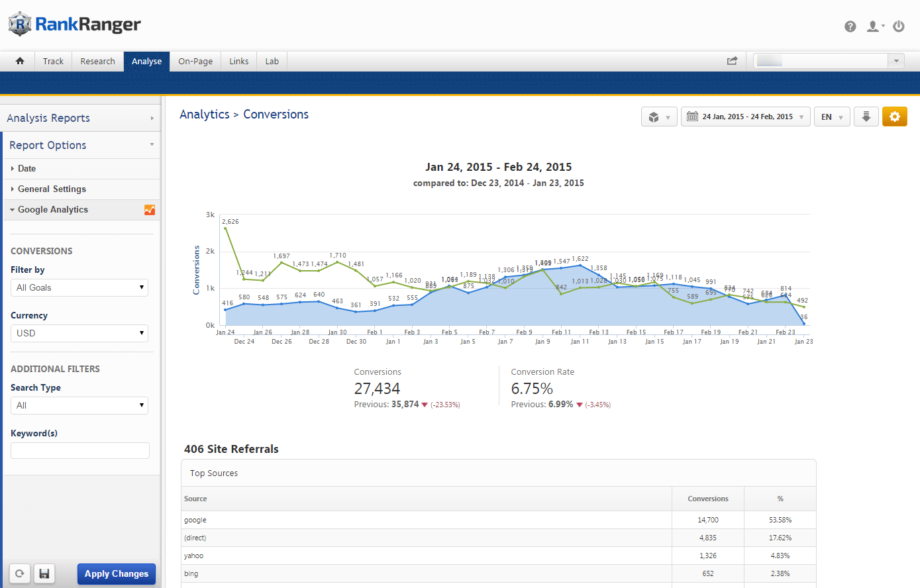Click the Keyword(s) input field
Screen dimensions: 920x588
tap(80, 451)
